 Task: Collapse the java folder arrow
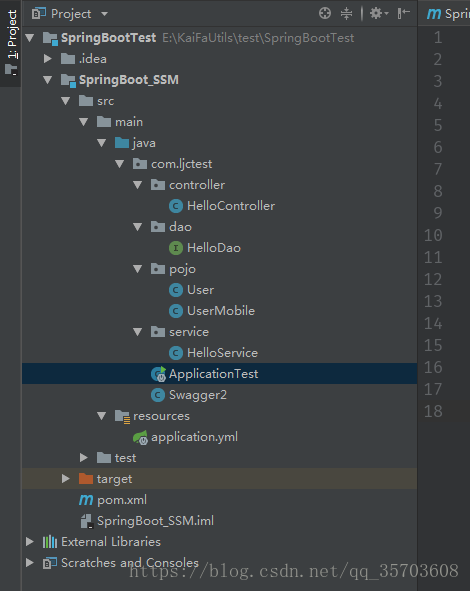coord(102,143)
